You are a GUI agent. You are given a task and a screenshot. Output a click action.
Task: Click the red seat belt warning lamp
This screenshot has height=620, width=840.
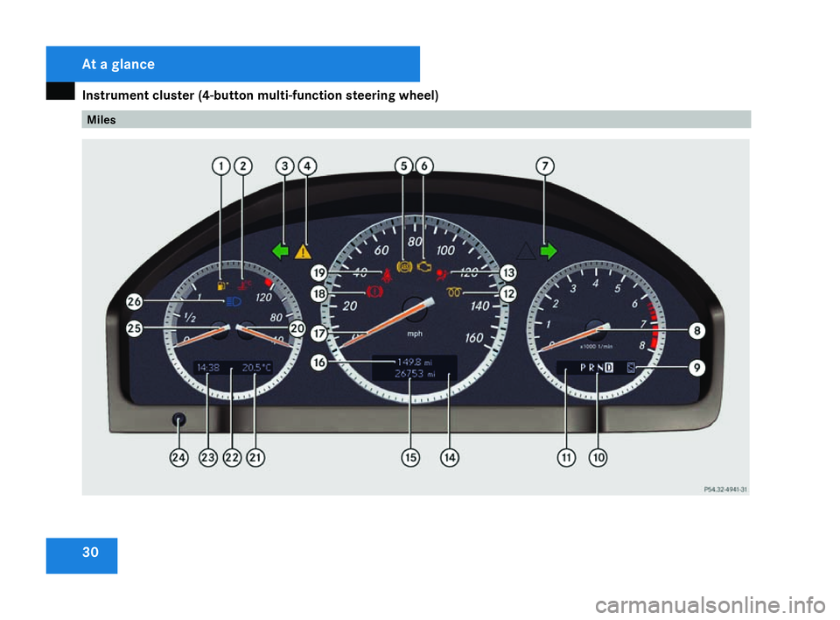pos(387,275)
